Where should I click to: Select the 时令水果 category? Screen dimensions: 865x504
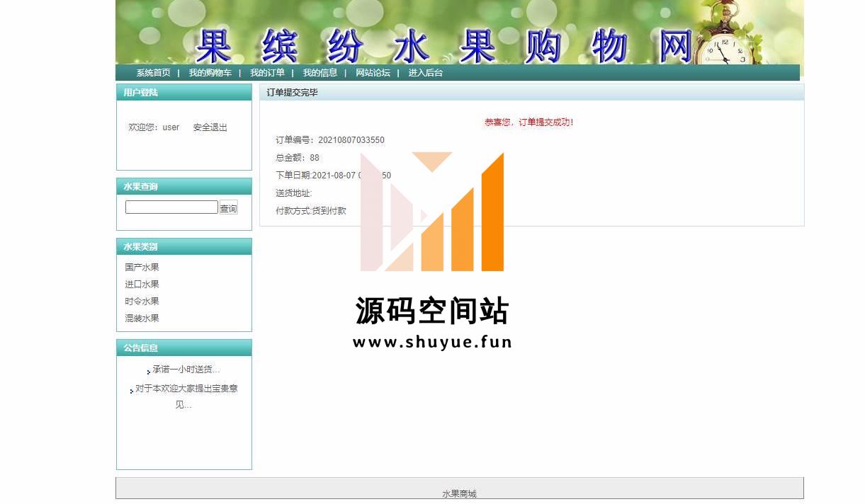pos(142,302)
